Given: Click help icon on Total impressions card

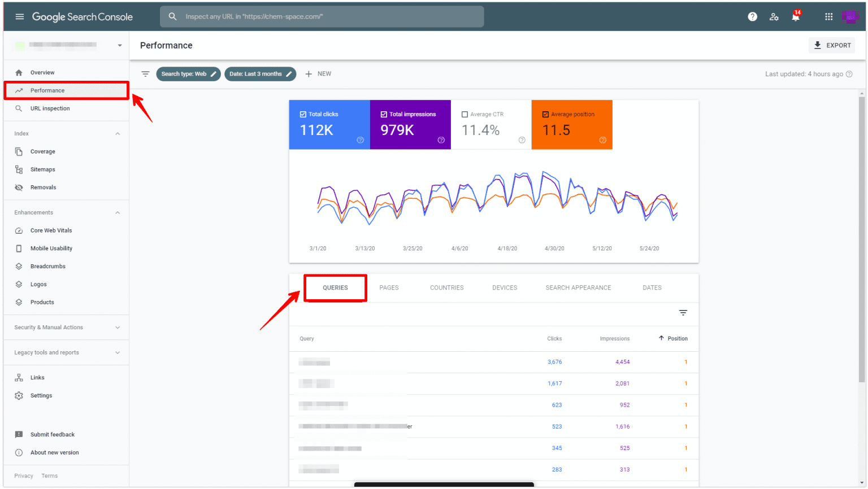Looking at the screenshot, I should (x=441, y=140).
